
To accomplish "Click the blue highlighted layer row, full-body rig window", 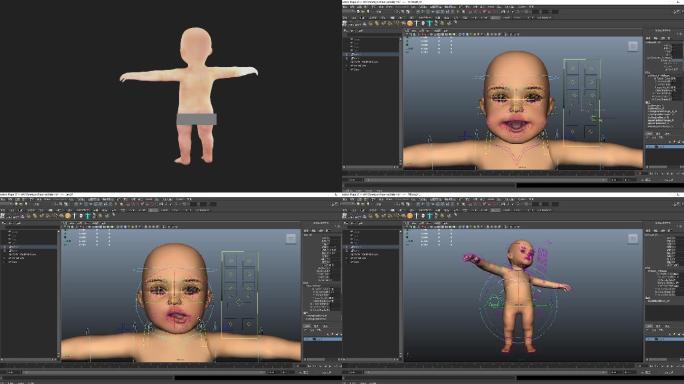I will click(x=664, y=339).
